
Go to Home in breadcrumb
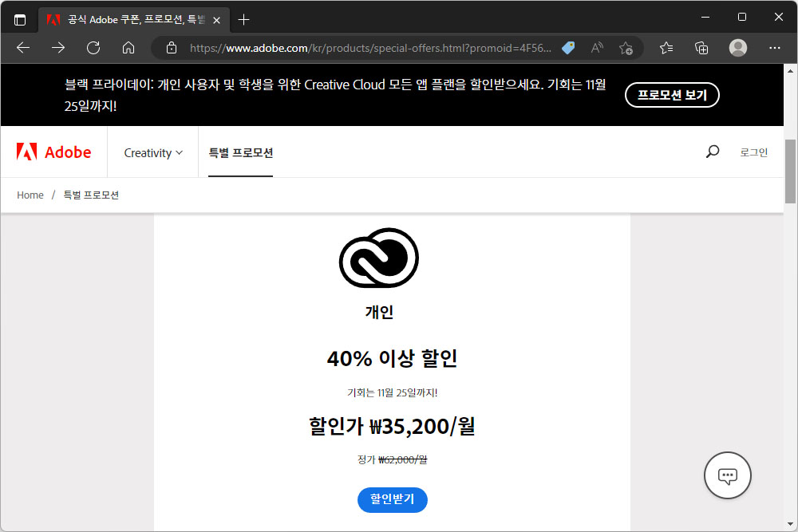pos(30,195)
